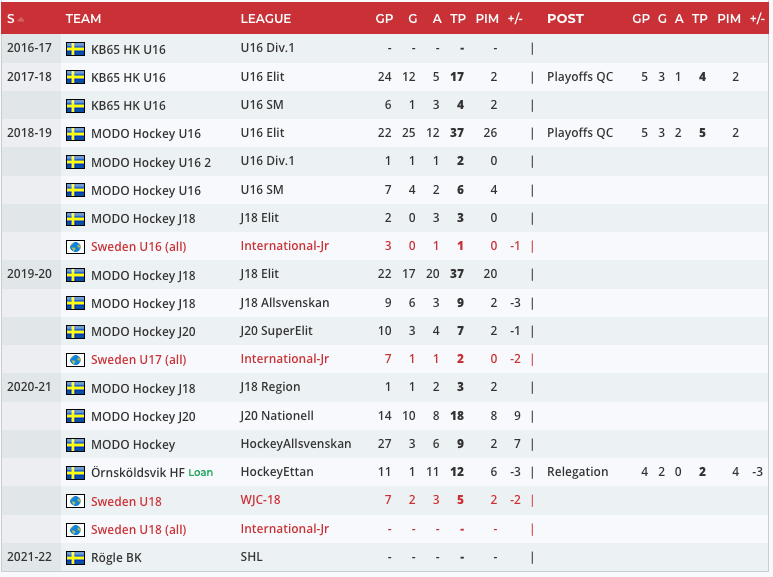Viewport: 773px width, 577px height.
Task: Open the Rögle BK team link
Action: (115, 557)
